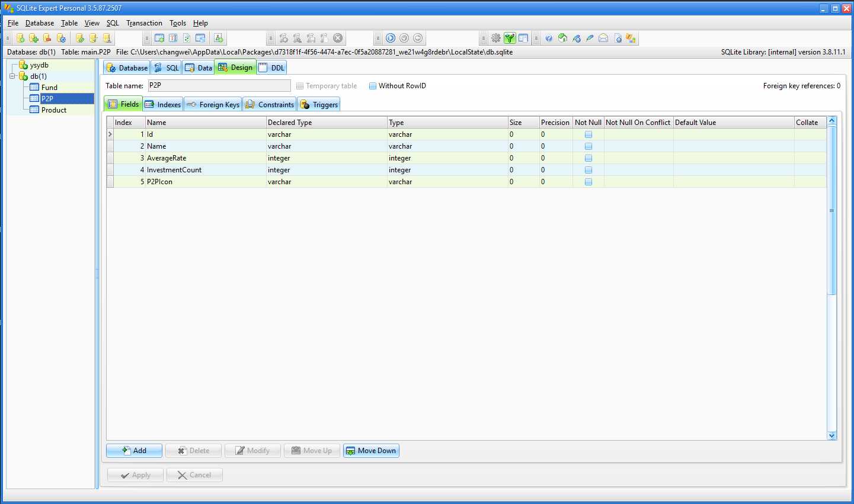
Task: Open the Database menu
Action: [x=40, y=23]
